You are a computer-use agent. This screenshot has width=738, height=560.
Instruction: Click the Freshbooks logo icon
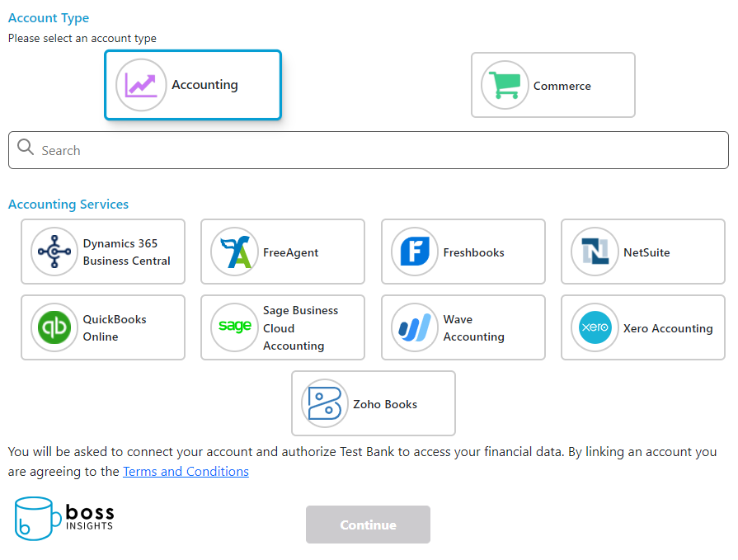click(415, 252)
